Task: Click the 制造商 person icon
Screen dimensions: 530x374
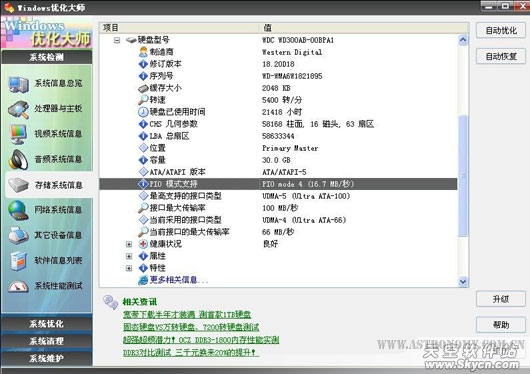Action: point(143,52)
